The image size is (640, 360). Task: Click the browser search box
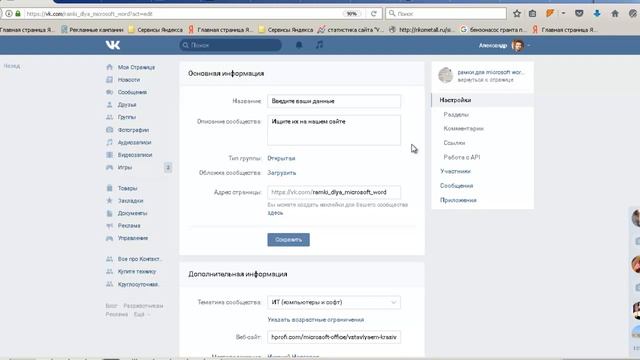pos(446,13)
